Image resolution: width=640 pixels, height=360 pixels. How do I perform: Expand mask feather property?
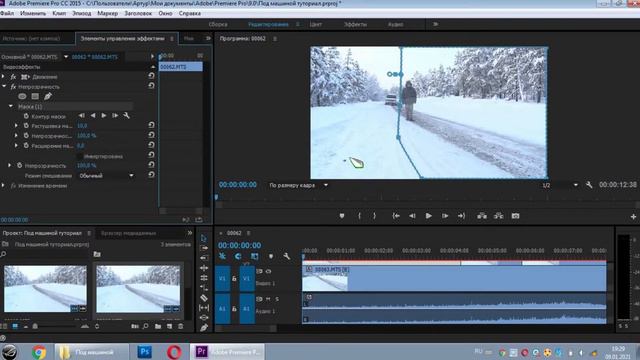click(x=16, y=126)
